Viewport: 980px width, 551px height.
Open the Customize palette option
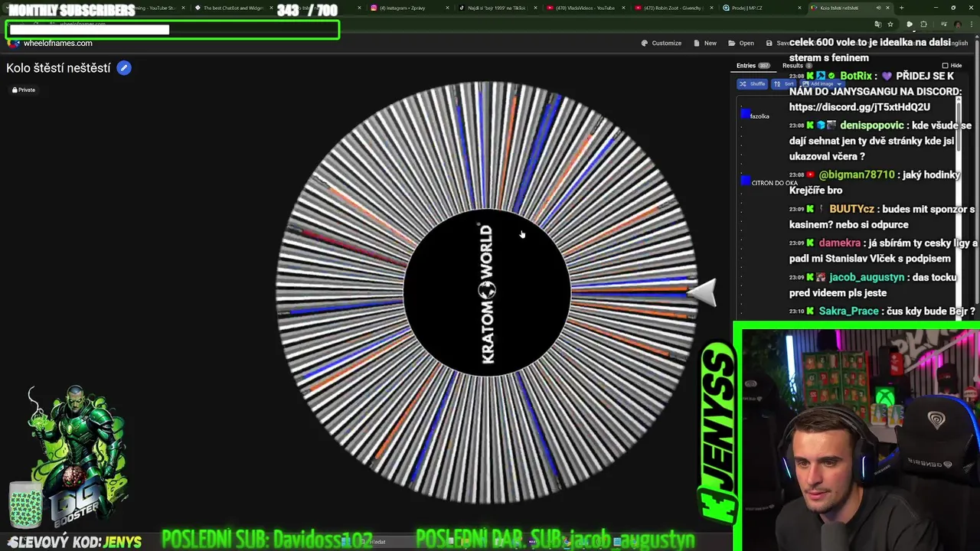[661, 44]
